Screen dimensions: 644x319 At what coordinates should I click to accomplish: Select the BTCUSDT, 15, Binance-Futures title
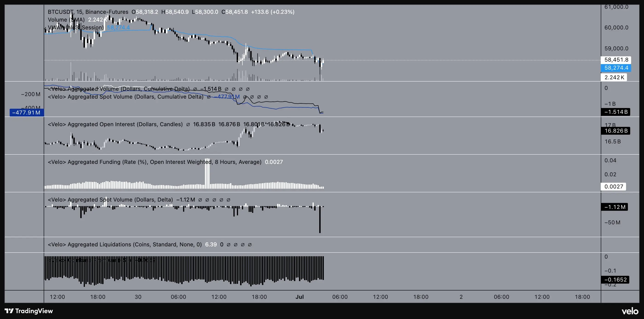pyautogui.click(x=88, y=12)
